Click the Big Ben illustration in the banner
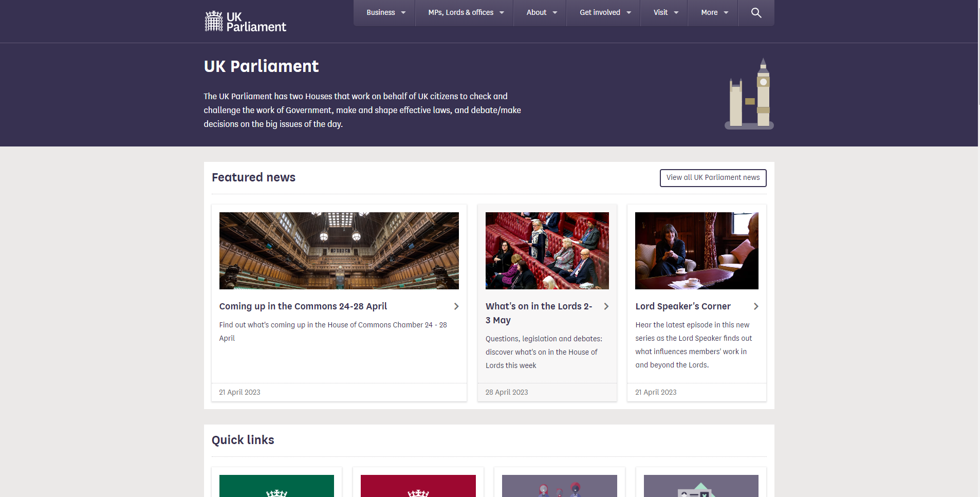This screenshot has width=980, height=497. (x=749, y=94)
